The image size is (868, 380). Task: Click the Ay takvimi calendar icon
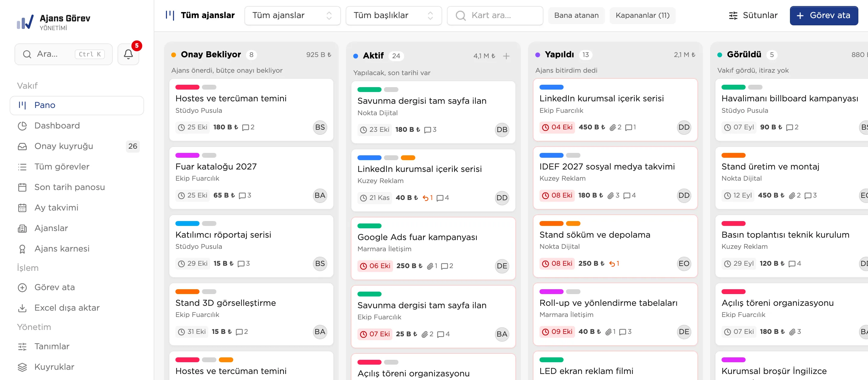22,208
